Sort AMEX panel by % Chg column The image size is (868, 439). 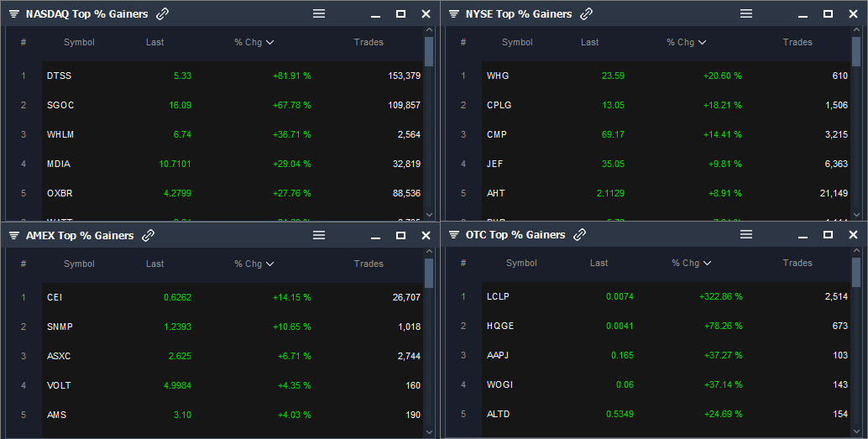point(254,264)
